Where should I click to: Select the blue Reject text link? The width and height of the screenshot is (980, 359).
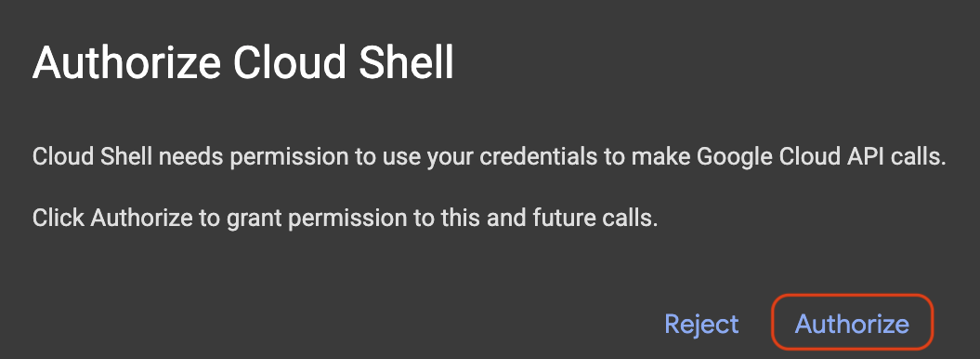click(701, 324)
